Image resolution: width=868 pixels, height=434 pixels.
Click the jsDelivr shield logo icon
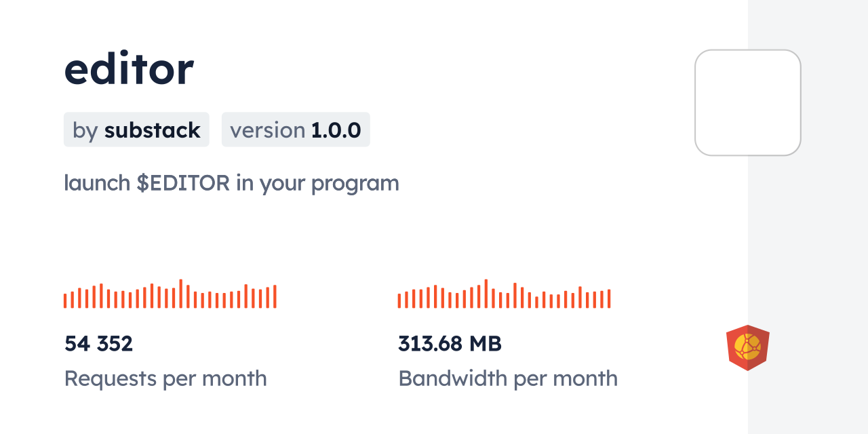pos(747,348)
